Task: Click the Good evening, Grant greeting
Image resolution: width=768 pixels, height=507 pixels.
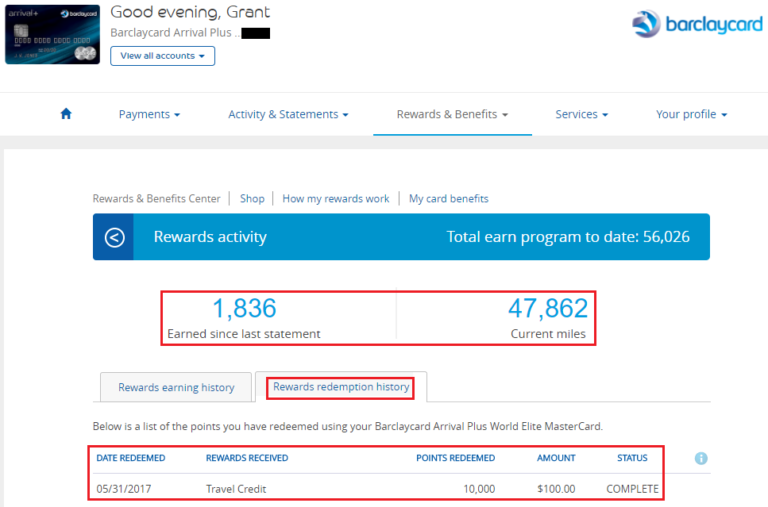Action: click(190, 12)
